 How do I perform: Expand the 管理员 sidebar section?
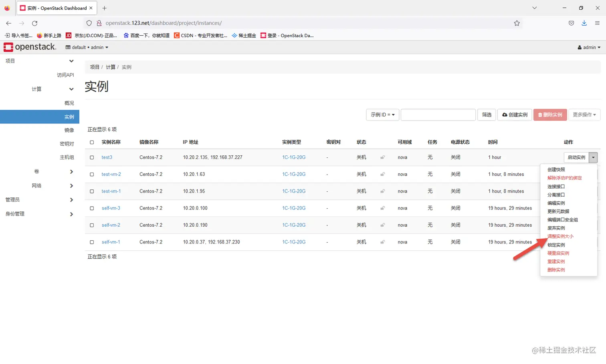(40, 200)
